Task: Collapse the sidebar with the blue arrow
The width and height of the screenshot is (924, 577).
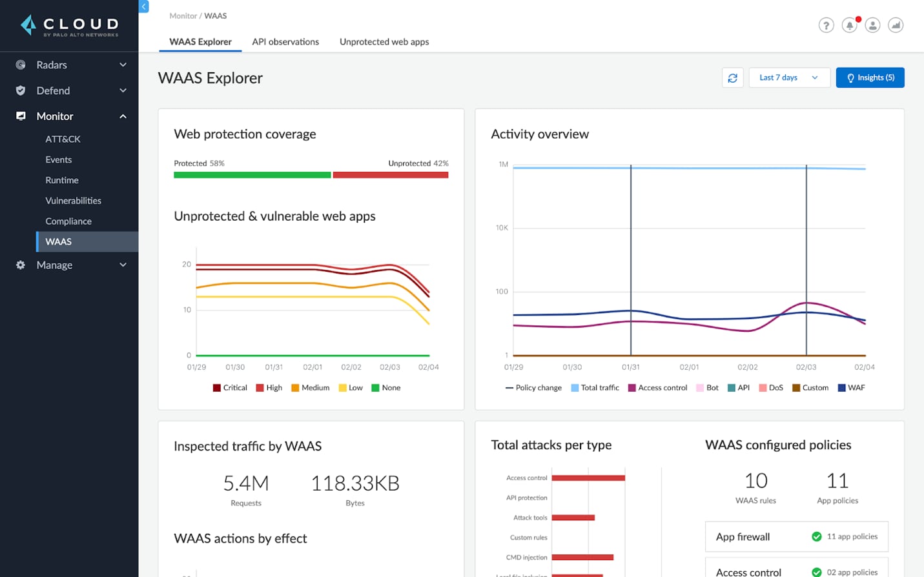Action: click(x=143, y=6)
